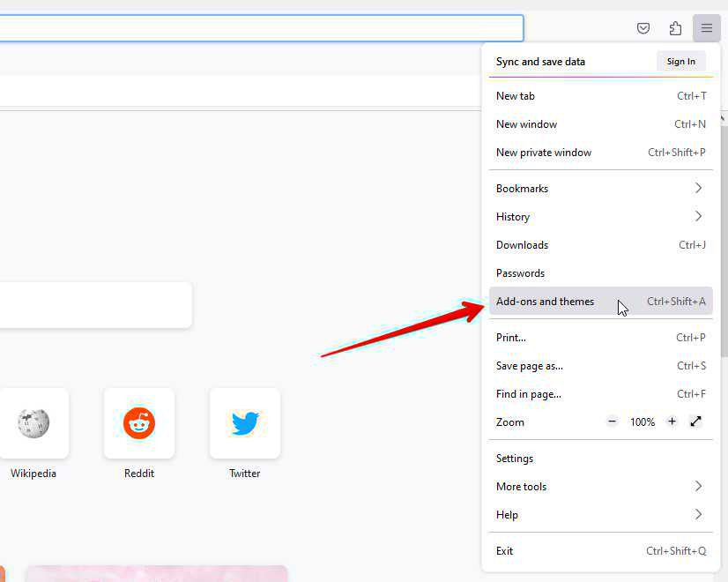728x582 pixels.
Task: Select Downloads in the menu
Action: [522, 245]
